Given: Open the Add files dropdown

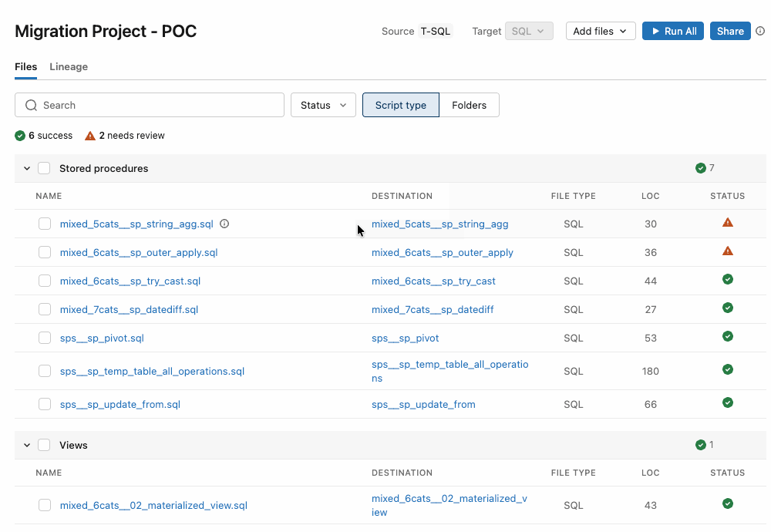Looking at the screenshot, I should point(601,31).
